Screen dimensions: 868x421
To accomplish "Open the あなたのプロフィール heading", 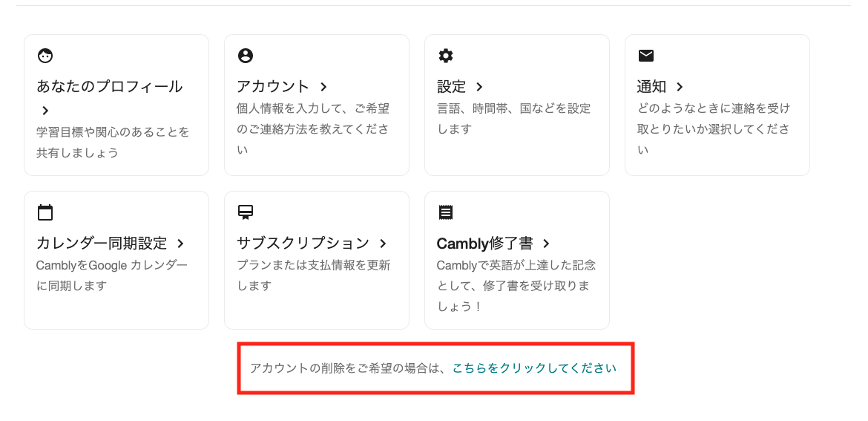I will point(110,86).
